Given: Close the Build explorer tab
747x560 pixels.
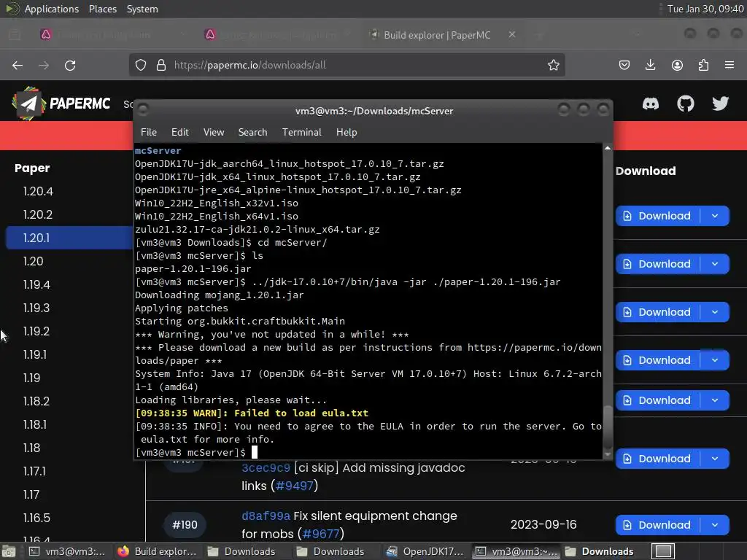Looking at the screenshot, I should tap(512, 35).
